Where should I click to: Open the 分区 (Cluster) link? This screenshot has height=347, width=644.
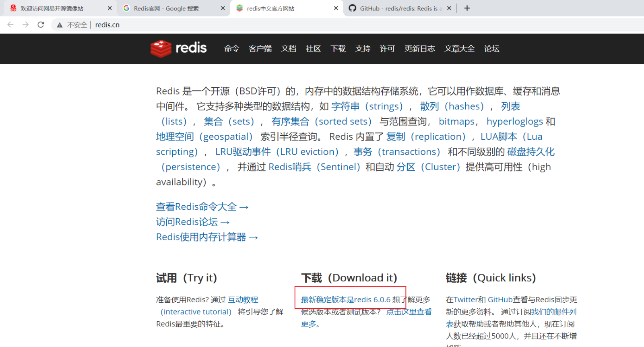428,167
